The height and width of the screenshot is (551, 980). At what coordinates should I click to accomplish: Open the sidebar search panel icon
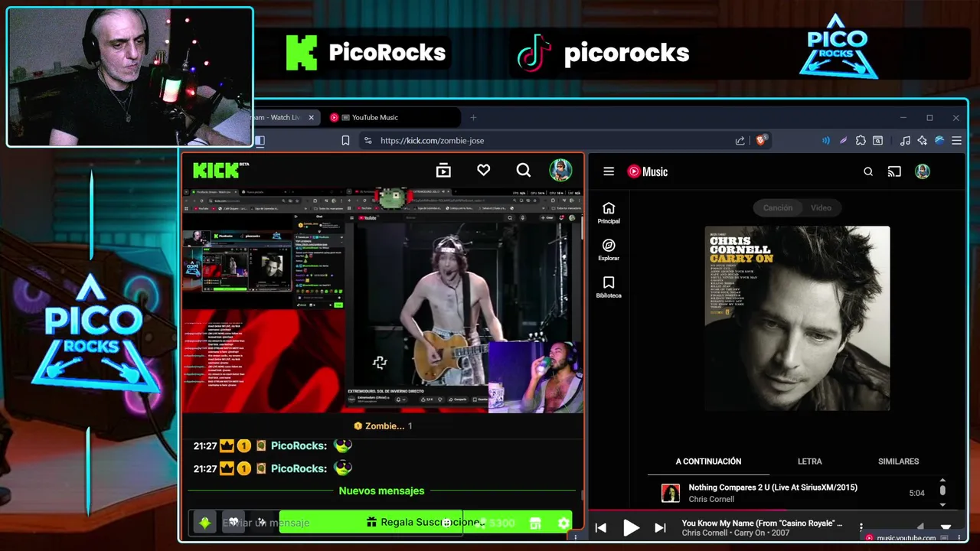877,140
